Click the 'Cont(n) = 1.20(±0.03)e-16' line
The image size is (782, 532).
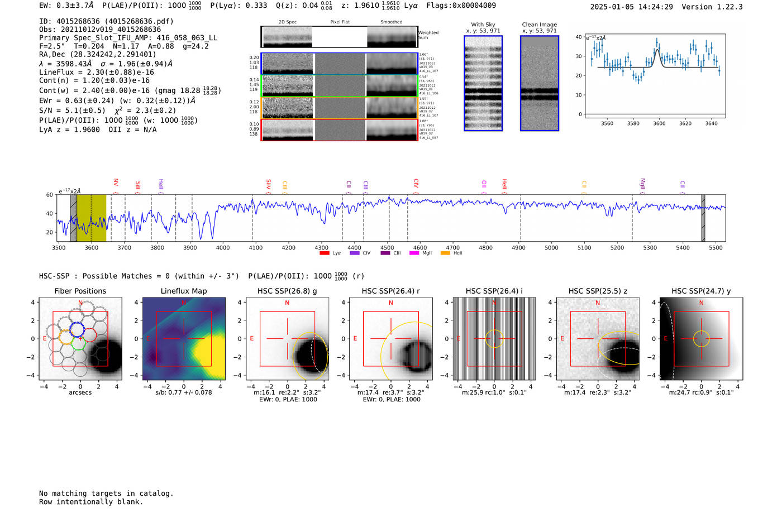(94, 80)
